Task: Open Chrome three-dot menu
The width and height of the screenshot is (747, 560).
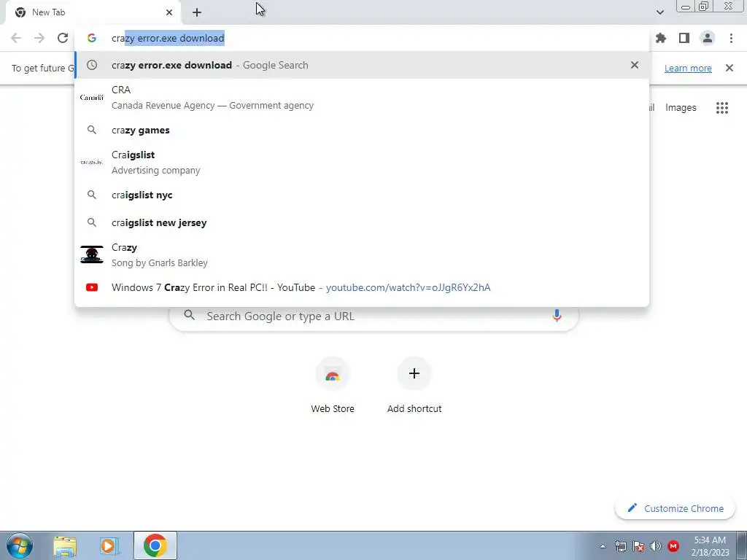Action: point(731,38)
